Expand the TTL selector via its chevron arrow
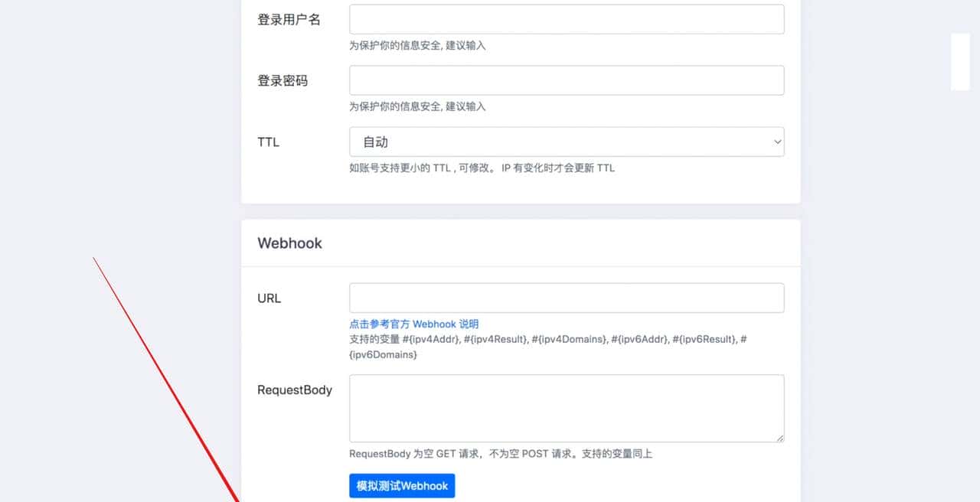The width and height of the screenshot is (980, 502). point(777,142)
